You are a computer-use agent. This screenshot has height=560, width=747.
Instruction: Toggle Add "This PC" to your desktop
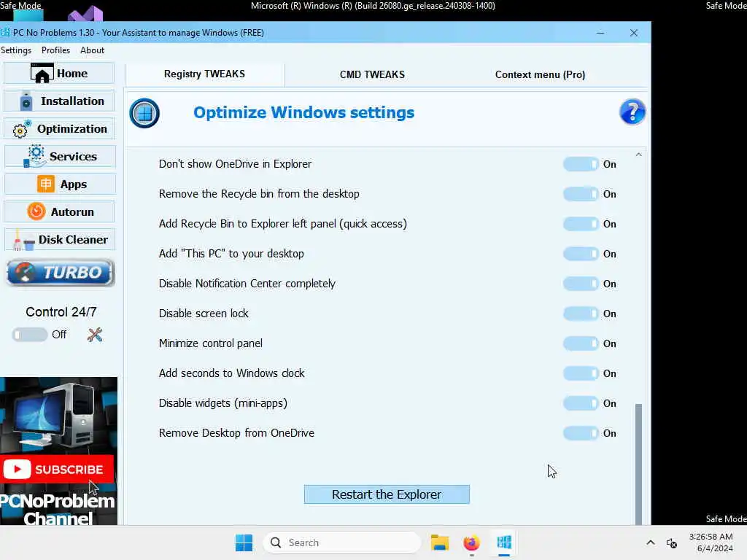click(580, 254)
